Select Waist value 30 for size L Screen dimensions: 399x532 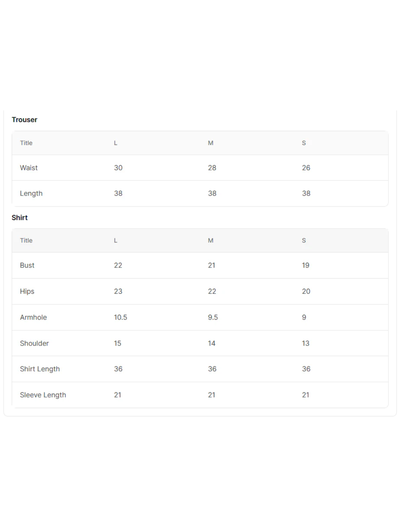tap(118, 168)
